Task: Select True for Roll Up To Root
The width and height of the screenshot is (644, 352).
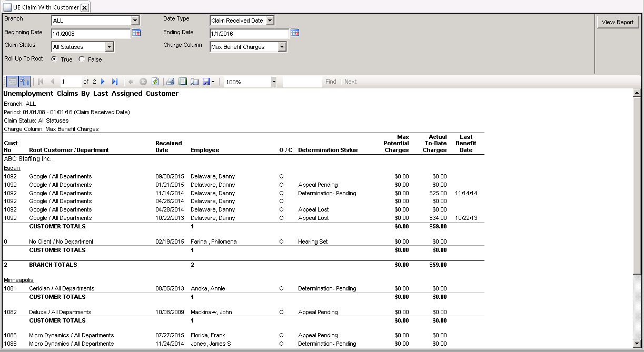Action: pos(54,59)
